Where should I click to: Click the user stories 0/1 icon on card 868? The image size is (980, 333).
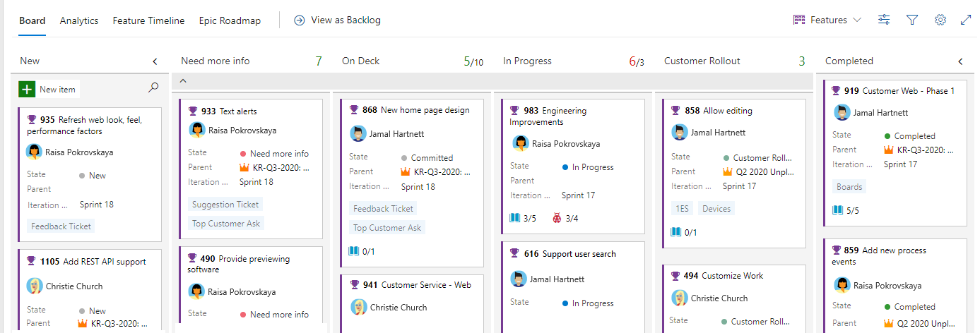coord(354,251)
